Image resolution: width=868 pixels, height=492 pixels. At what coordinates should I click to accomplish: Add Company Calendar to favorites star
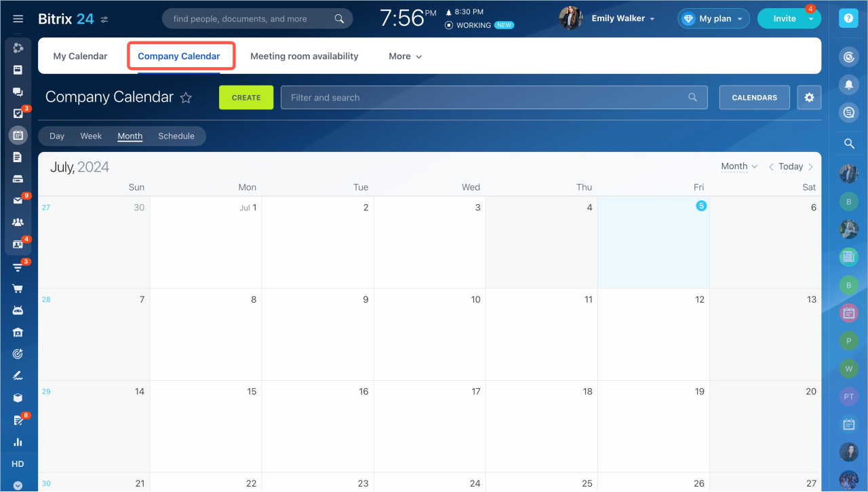click(186, 98)
